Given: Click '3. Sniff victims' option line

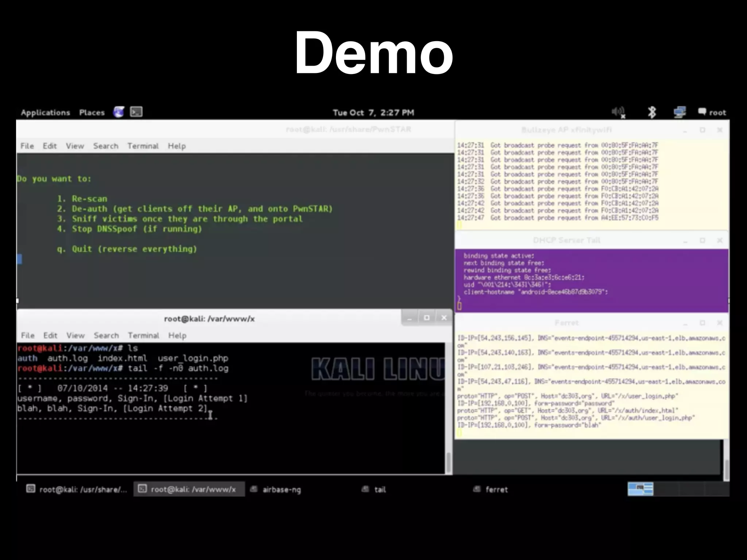Looking at the screenshot, I should tap(180, 219).
